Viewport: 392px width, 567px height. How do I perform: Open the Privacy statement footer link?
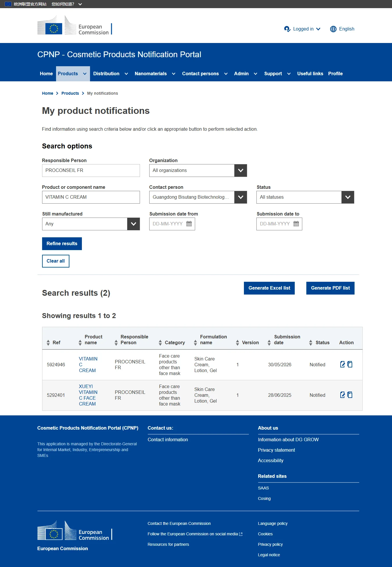point(276,450)
